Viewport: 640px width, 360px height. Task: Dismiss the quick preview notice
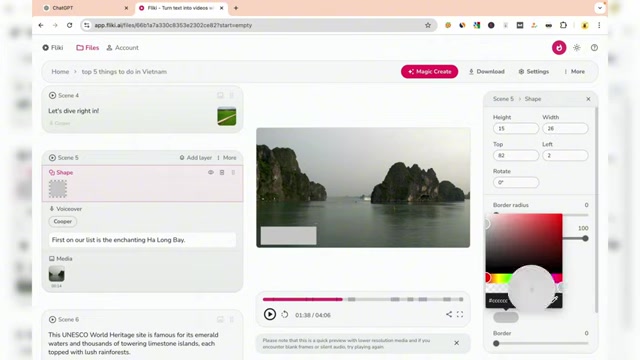[456, 343]
